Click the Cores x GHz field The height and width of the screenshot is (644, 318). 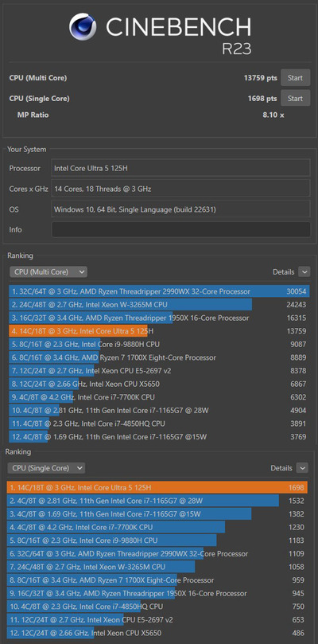[x=180, y=189]
